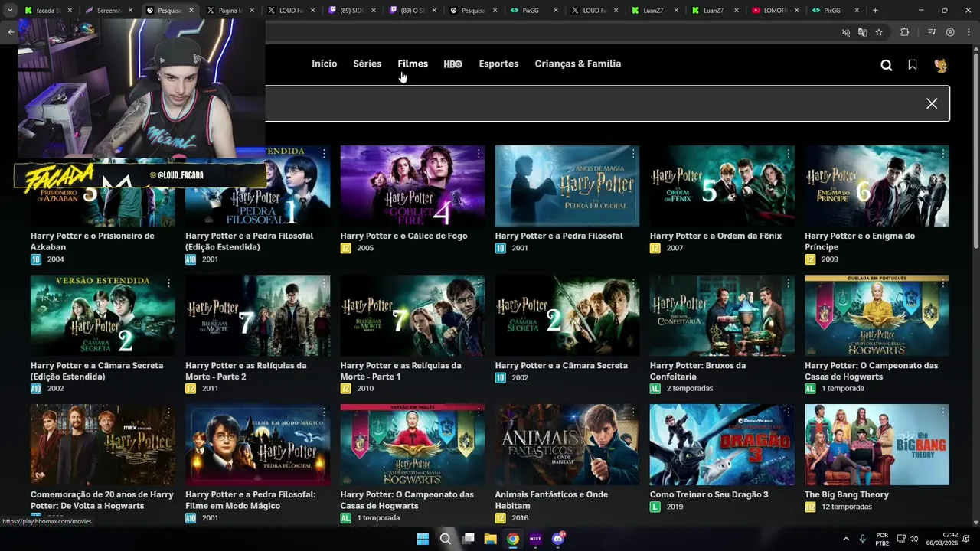This screenshot has height=551, width=980.
Task: Open volume control in system tray
Action: (x=913, y=539)
